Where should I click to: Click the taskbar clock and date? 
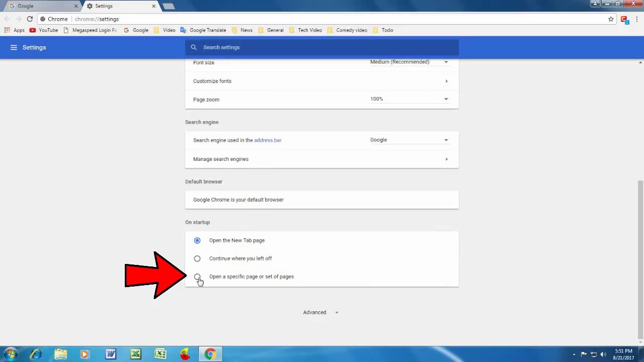623,354
